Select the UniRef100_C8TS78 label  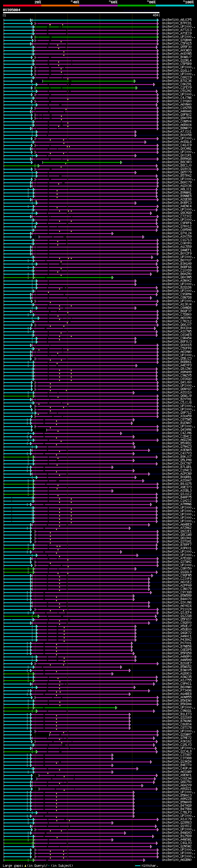tap(177, 728)
